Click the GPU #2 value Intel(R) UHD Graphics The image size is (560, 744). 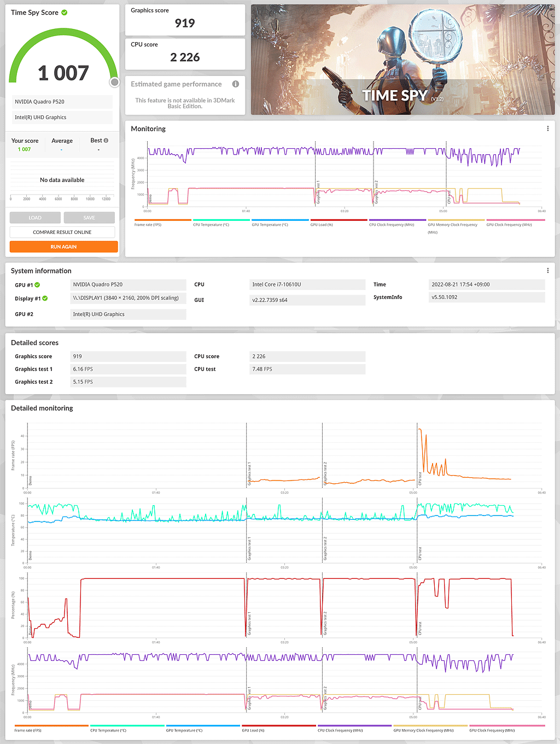click(129, 314)
